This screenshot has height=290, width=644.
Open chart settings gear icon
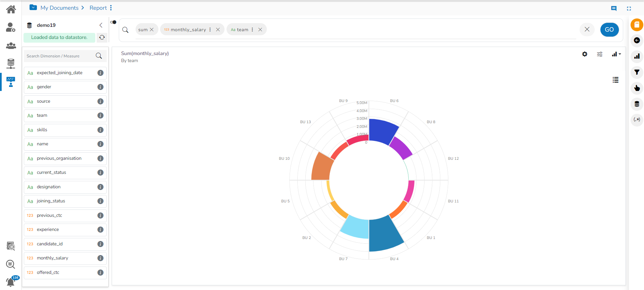585,54
